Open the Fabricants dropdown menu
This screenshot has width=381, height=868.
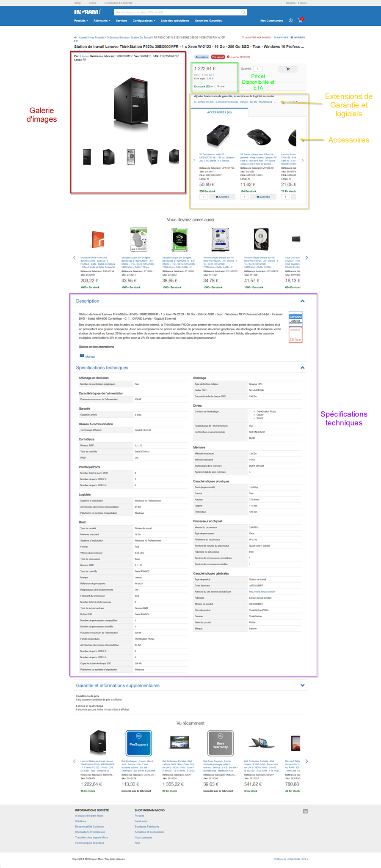[102, 20]
